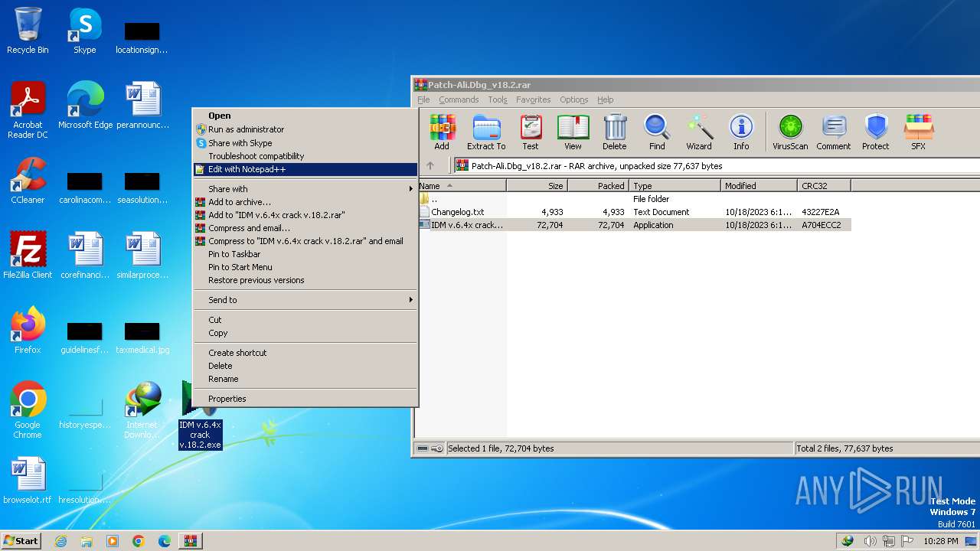
Task: Choose Pin to Taskbar
Action: pos(305,254)
